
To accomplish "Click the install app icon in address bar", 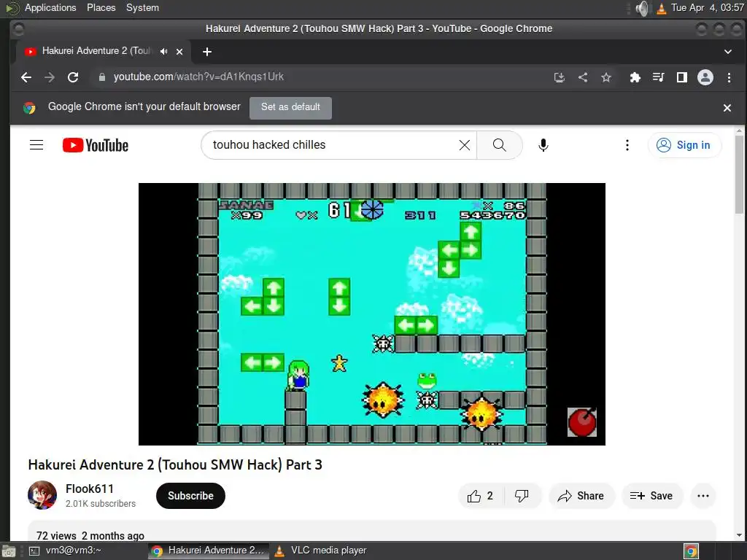I will pos(560,77).
